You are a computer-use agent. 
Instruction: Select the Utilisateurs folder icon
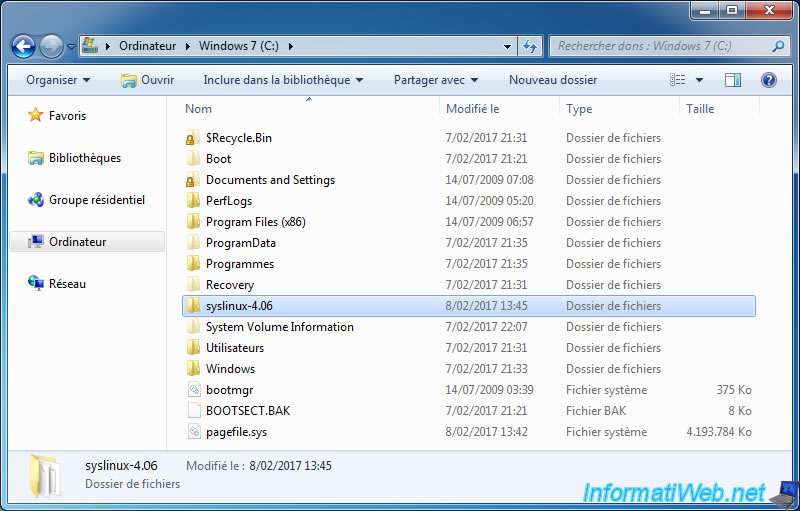click(x=193, y=347)
